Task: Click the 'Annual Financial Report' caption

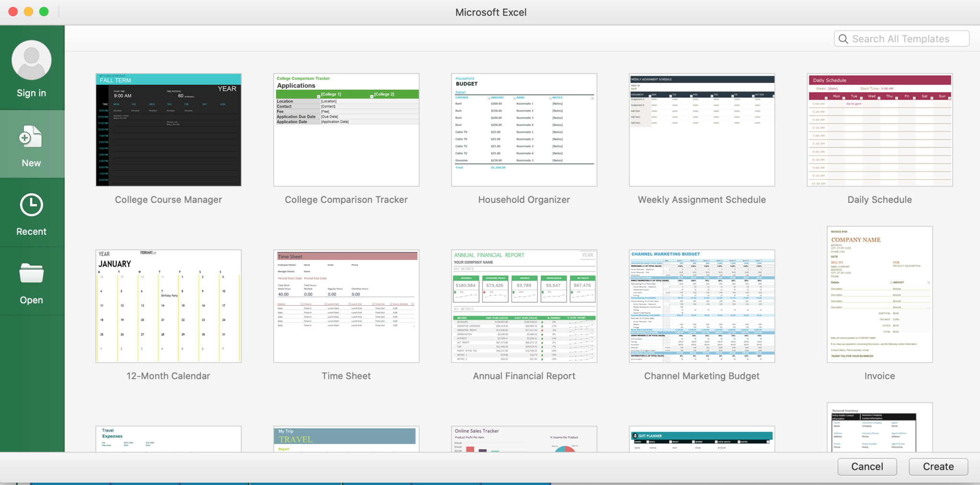Action: [524, 376]
